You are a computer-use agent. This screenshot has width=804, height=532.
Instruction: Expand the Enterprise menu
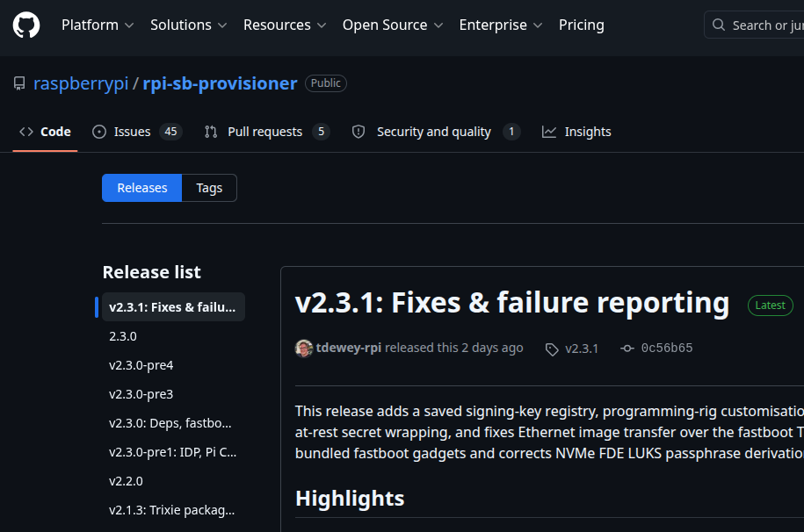(x=501, y=25)
